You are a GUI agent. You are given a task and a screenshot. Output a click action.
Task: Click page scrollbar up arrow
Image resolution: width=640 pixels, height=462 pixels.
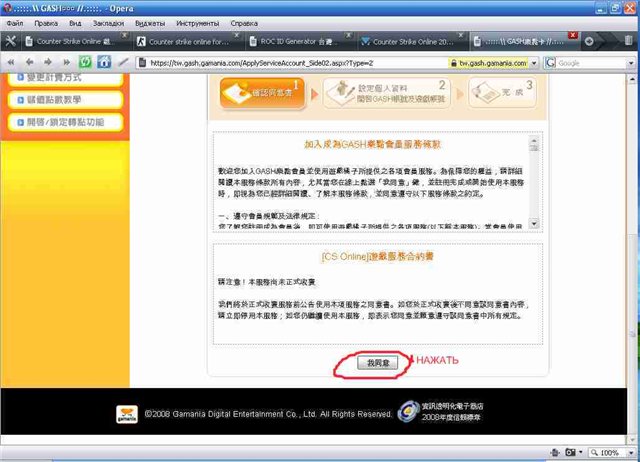click(x=632, y=79)
